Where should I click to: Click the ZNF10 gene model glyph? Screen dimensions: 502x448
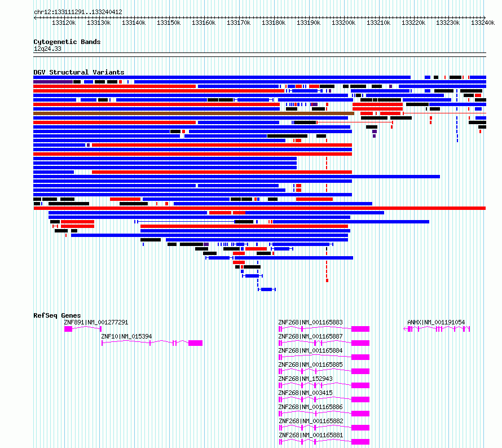[x=152, y=343]
